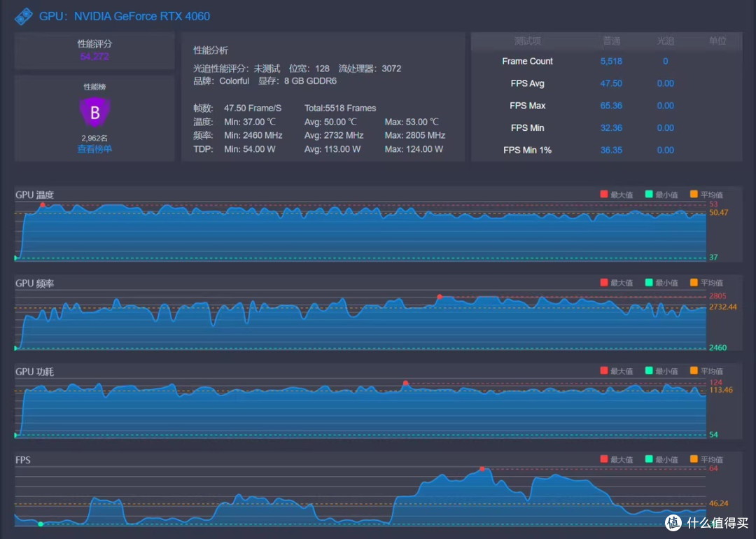Click the Frame Count value 5,518
The image size is (756, 539).
(611, 61)
